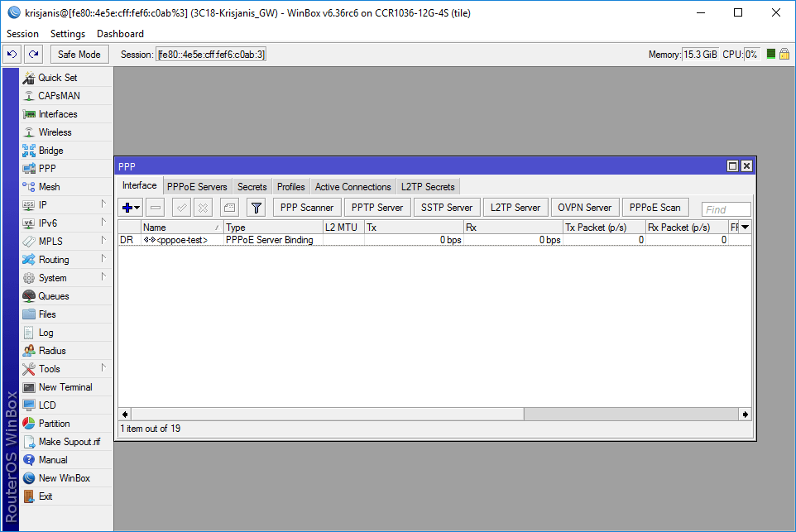
Task: Add a new interface with the plus icon
Action: click(125, 207)
